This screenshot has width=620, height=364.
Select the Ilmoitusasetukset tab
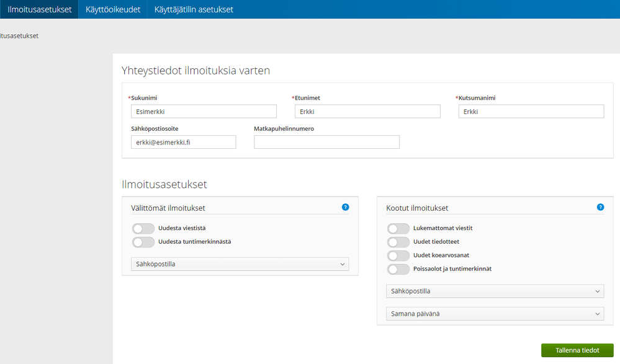click(x=40, y=9)
